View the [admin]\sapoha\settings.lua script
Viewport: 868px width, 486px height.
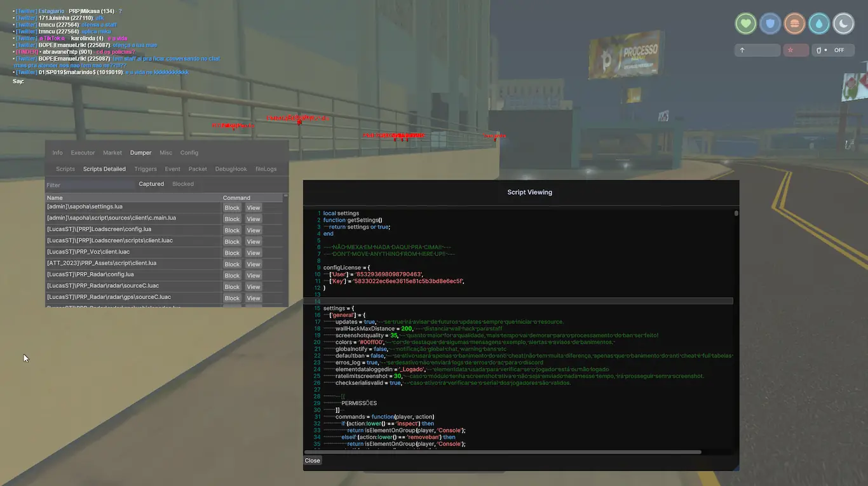click(254, 208)
